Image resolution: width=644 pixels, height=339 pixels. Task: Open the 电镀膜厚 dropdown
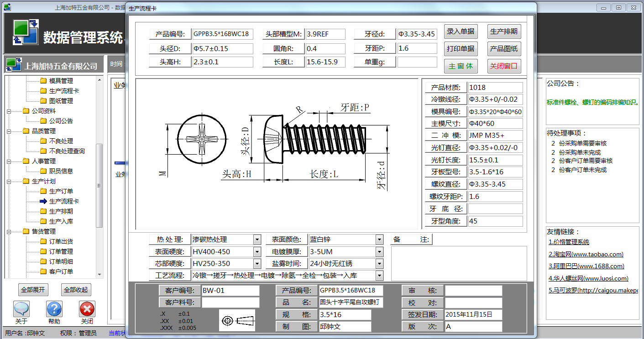[x=379, y=252]
